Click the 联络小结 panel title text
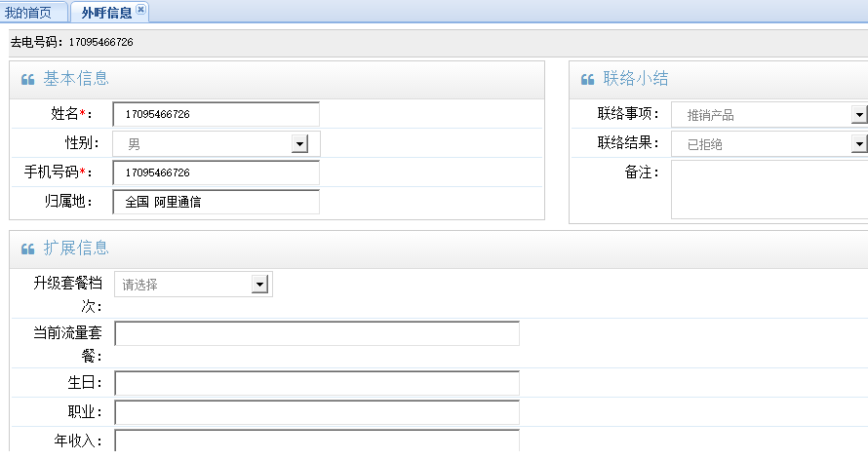This screenshot has width=868, height=460. [x=636, y=80]
